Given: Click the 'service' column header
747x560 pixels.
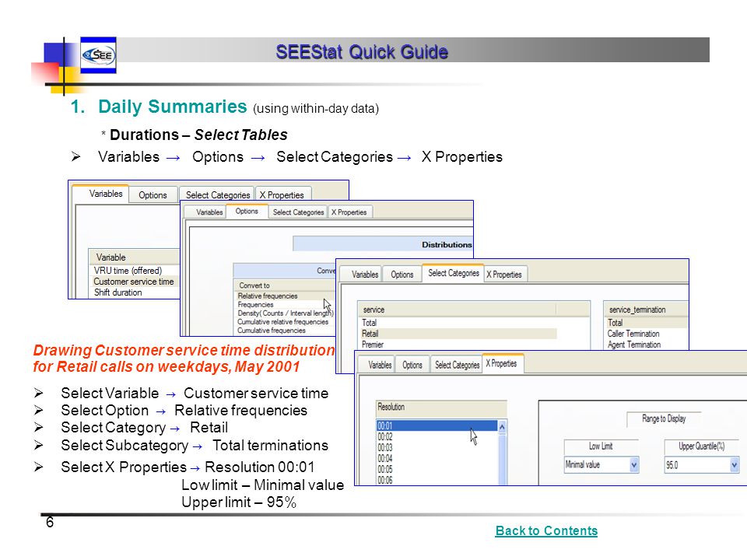Looking at the screenshot, I should pos(457,310).
